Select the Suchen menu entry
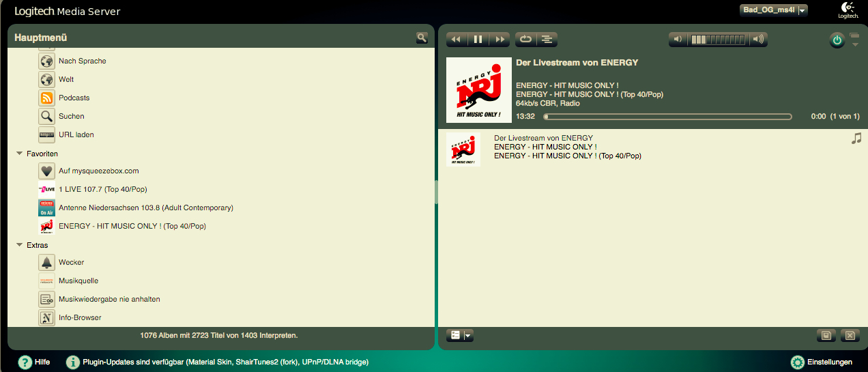This screenshot has width=868, height=372. pyautogui.click(x=72, y=116)
